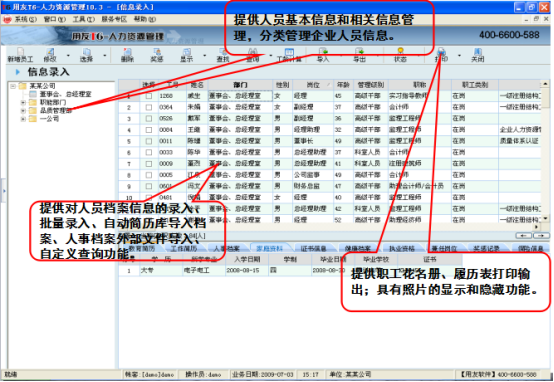Tick the checkbox for employee 0084 王维
This screenshot has width=554, height=382.
149,130
